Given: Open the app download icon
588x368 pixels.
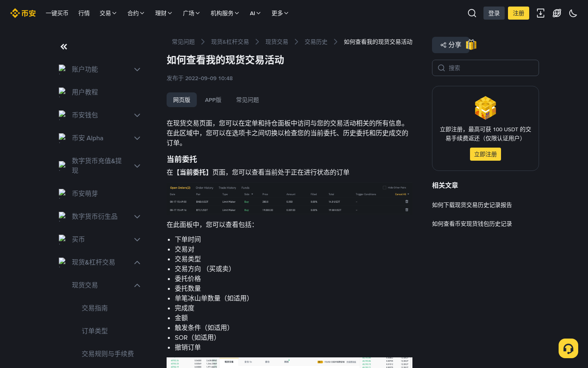Looking at the screenshot, I should pos(541,13).
